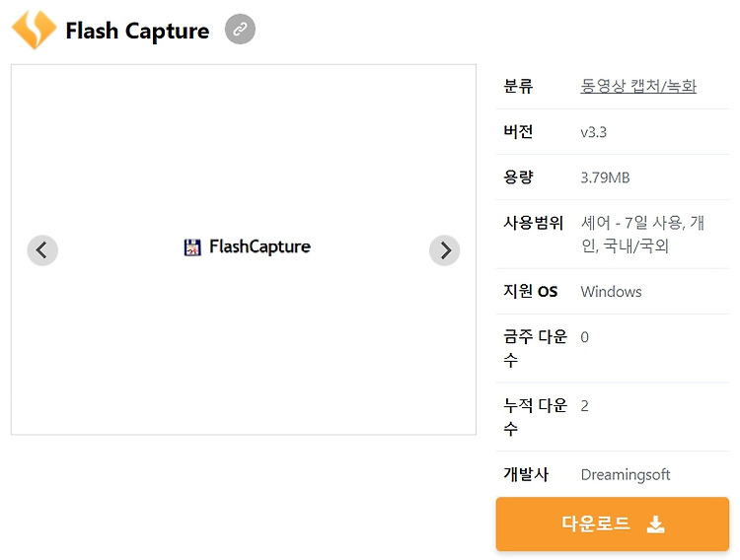The width and height of the screenshot is (740, 560).
Task: Click the 누적 다운수 label
Action: click(x=535, y=417)
